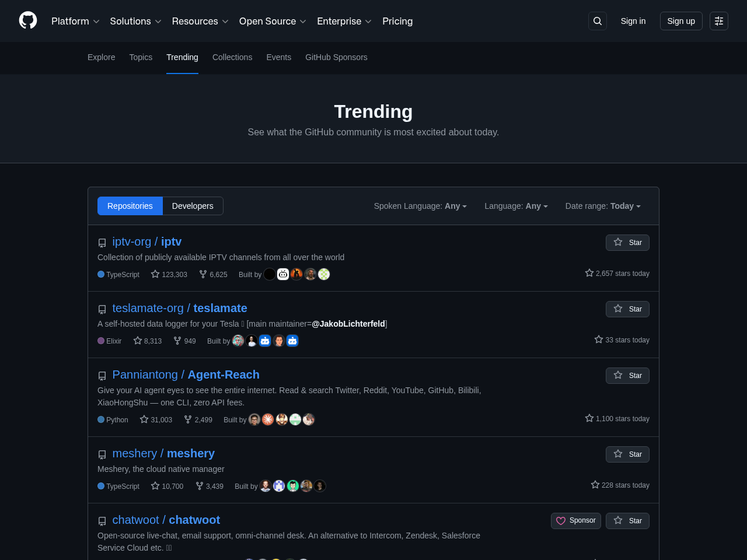Click first contributor avatar of iptv
Image resolution: width=747 pixels, height=560 pixels.
tap(270, 274)
